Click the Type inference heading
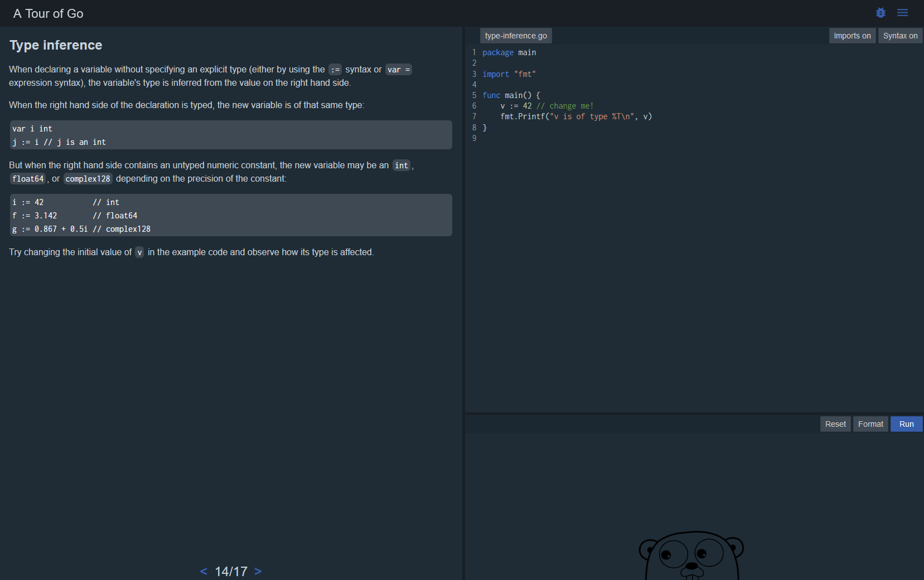924x580 pixels. 56,45
